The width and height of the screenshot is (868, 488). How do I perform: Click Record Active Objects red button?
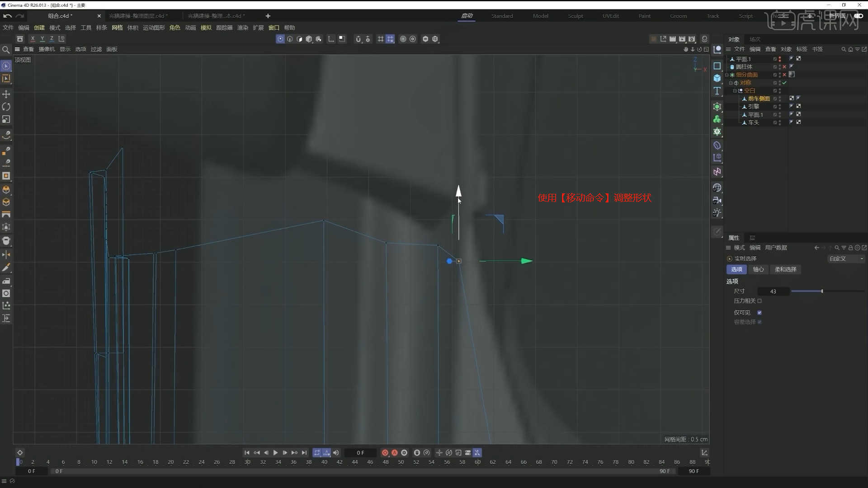coord(385,453)
